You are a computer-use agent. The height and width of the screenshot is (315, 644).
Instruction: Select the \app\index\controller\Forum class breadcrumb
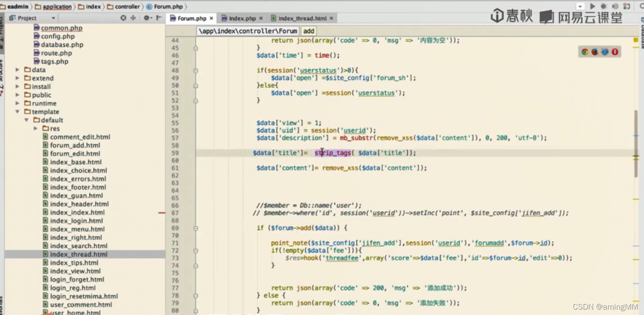248,31
